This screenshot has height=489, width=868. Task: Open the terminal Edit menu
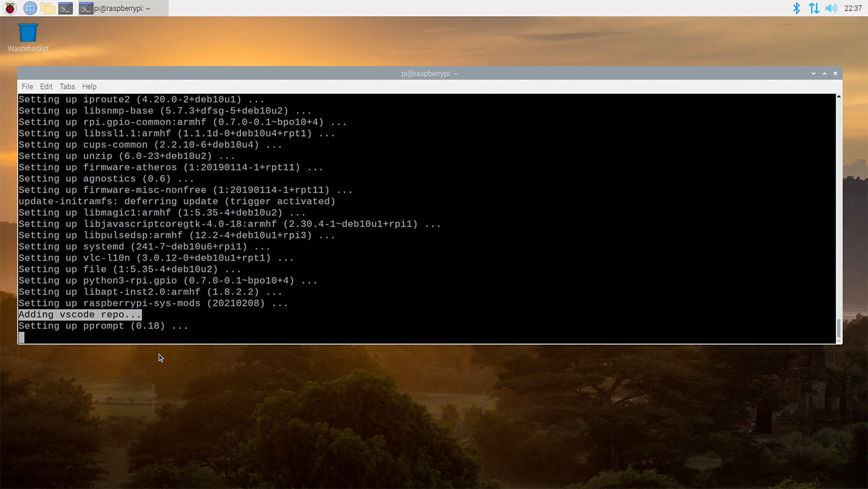pyautogui.click(x=46, y=86)
